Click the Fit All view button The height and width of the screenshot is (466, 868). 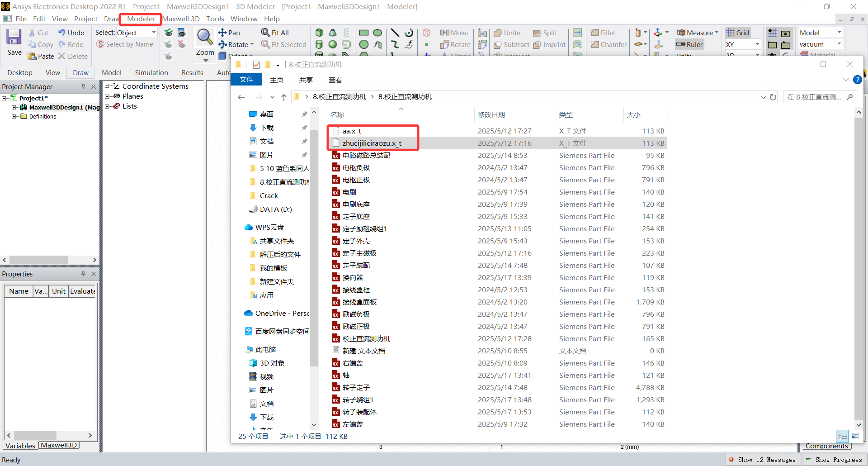[275, 33]
